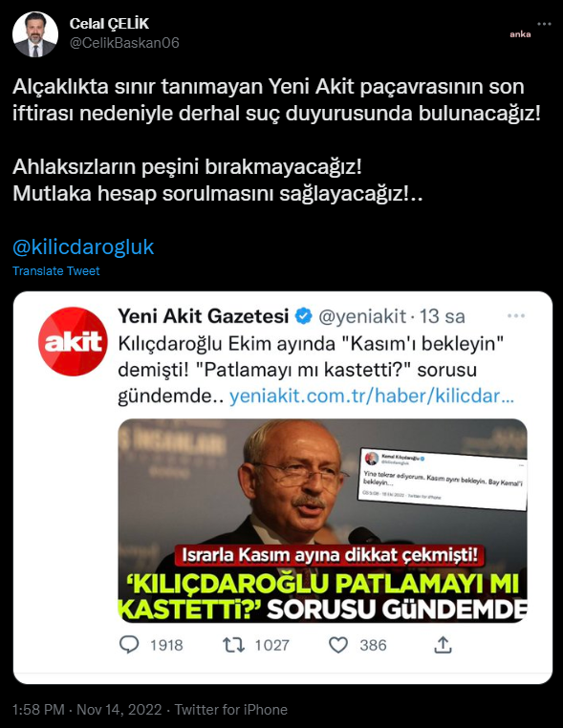Open the Yeni Akit Gazetesi account name

(x=204, y=316)
